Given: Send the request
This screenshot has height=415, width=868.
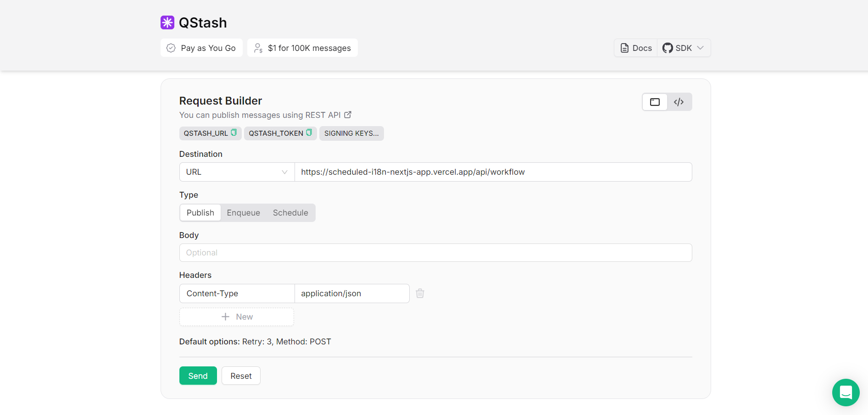Looking at the screenshot, I should (198, 376).
